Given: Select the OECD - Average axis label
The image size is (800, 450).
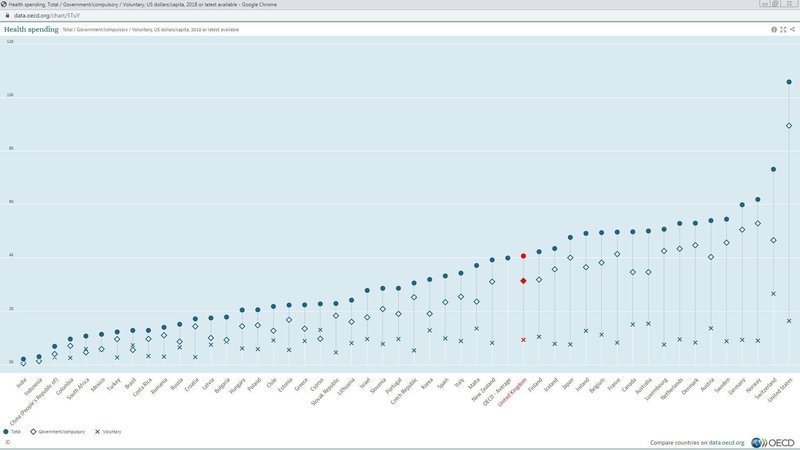Looking at the screenshot, I should (x=495, y=391).
